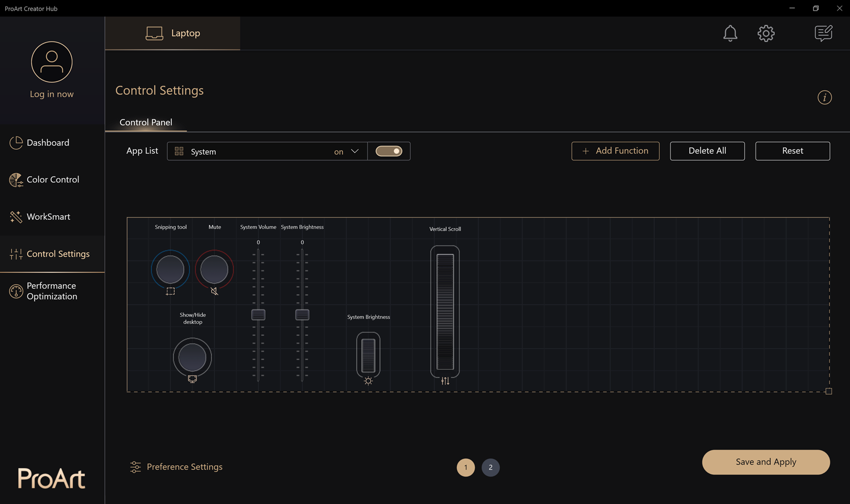This screenshot has height=504, width=850.
Task: Click the System app grid icon
Action: click(x=179, y=151)
